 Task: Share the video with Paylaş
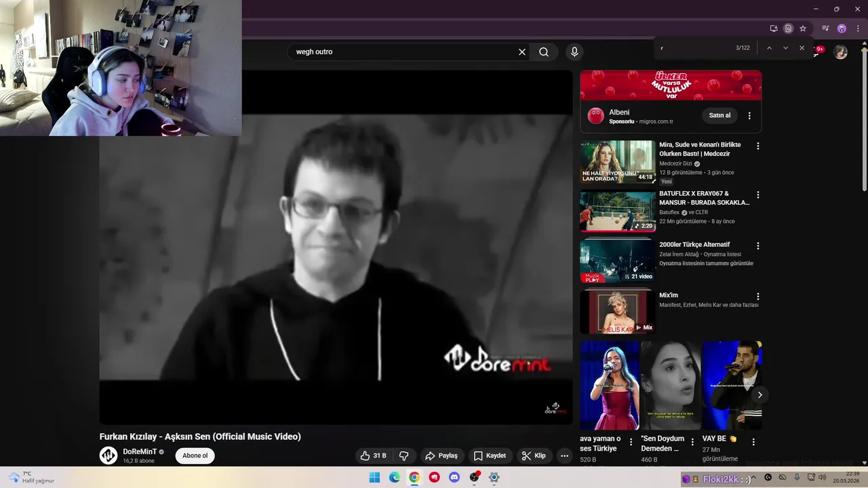pyautogui.click(x=442, y=455)
